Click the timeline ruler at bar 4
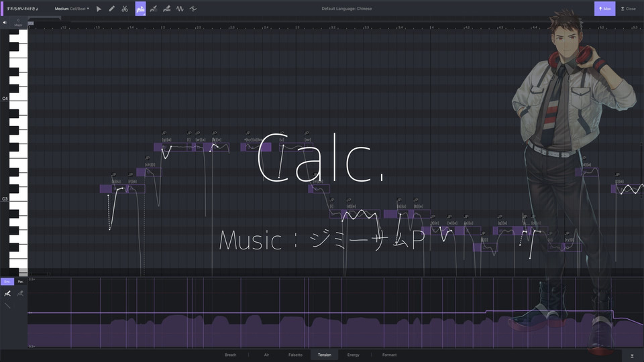Viewport: 644px width, 362px height. click(x=431, y=27)
